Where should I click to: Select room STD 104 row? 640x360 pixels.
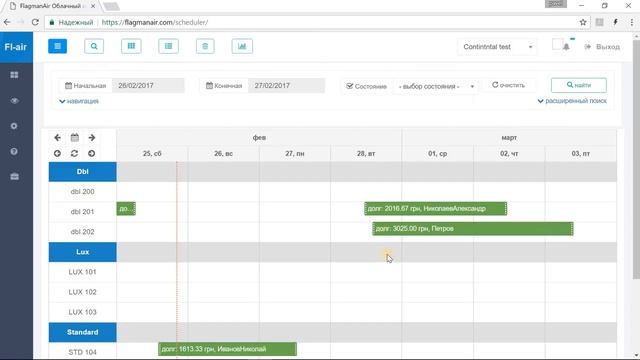[82, 352]
